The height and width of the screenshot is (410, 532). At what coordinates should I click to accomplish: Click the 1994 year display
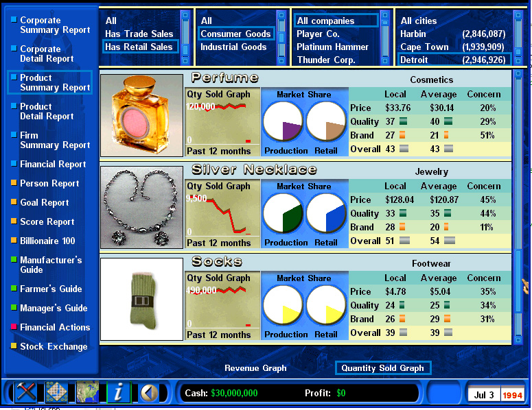click(x=512, y=395)
